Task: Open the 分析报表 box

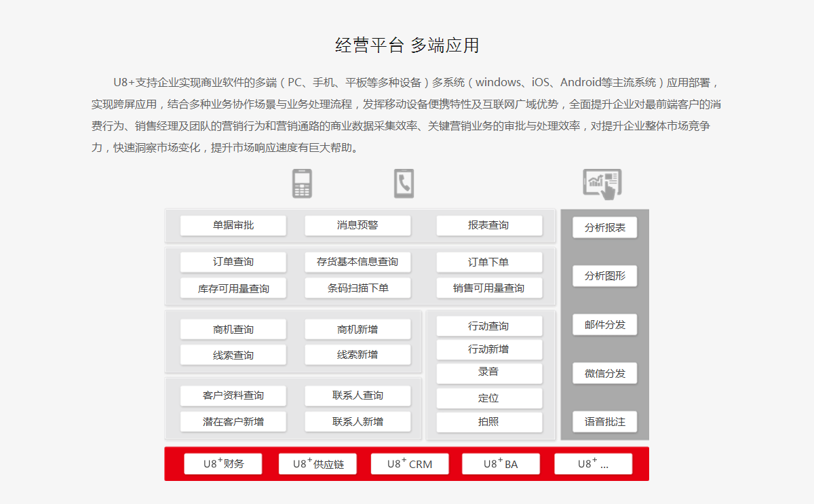Action: [605, 227]
